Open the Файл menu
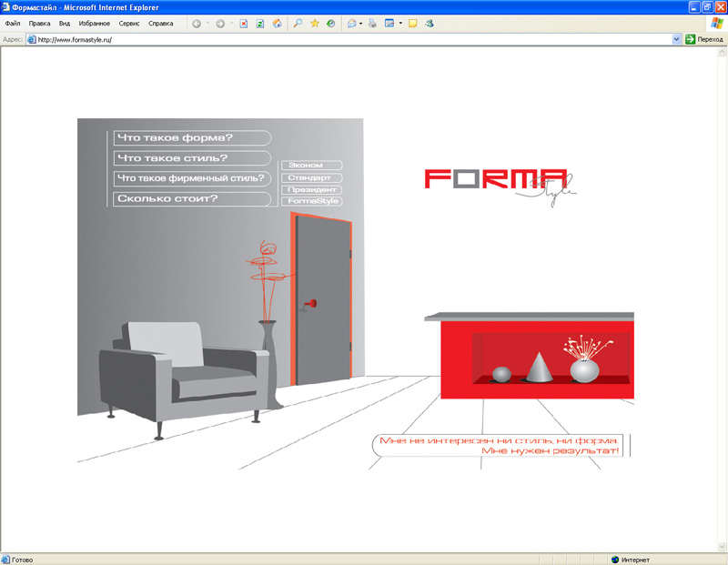Viewport: 728px width, 565px height. pos(13,24)
